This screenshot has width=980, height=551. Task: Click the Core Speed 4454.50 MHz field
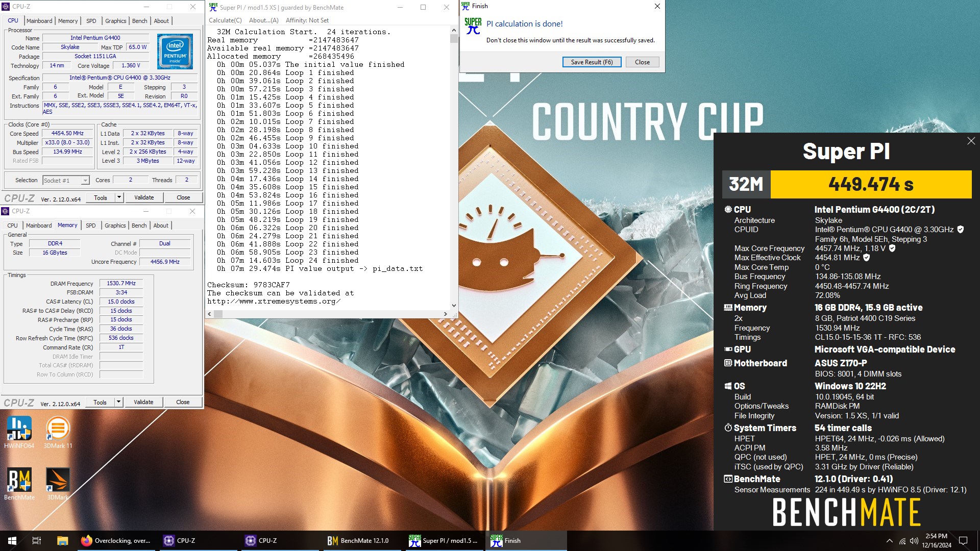[x=67, y=134]
